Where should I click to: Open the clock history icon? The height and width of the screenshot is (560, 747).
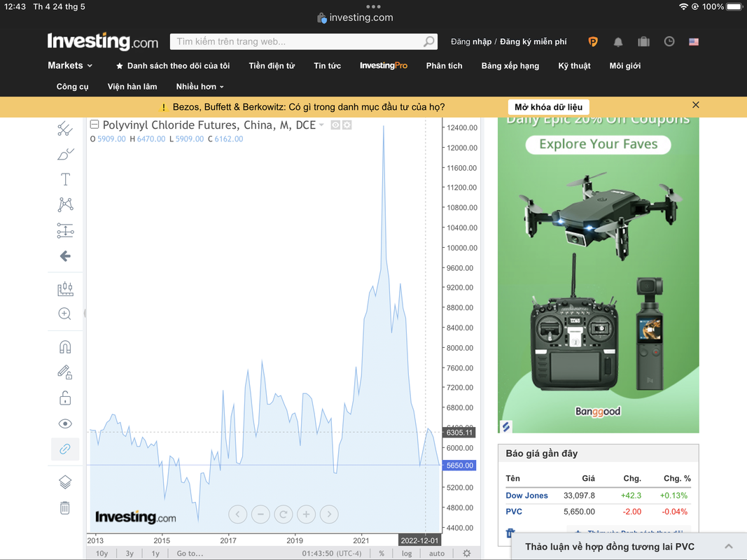[669, 42]
